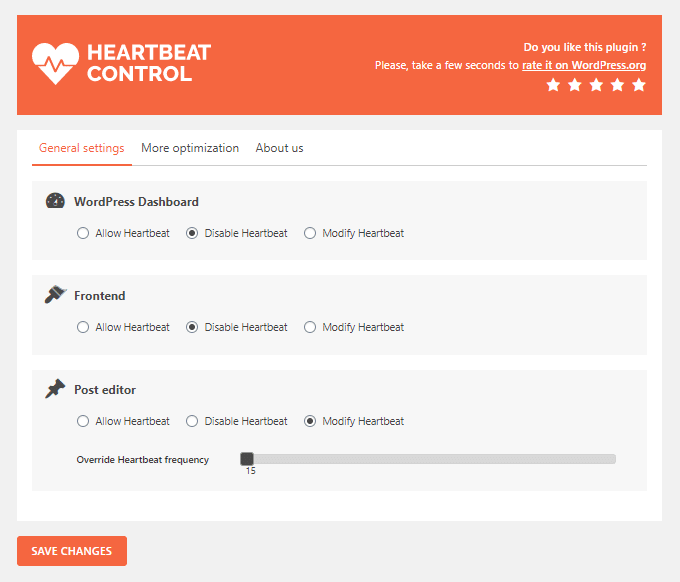Select Modify Heartbeat for Frontend

click(310, 327)
